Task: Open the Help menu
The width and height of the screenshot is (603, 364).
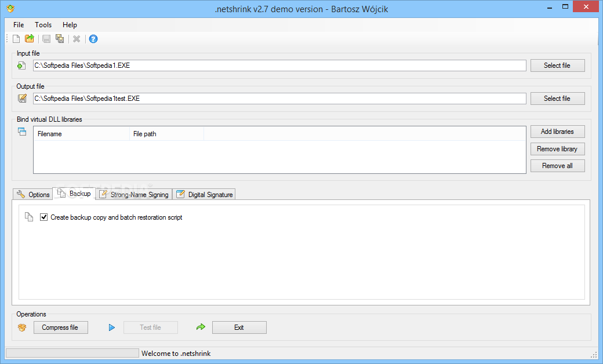Action: (70, 24)
